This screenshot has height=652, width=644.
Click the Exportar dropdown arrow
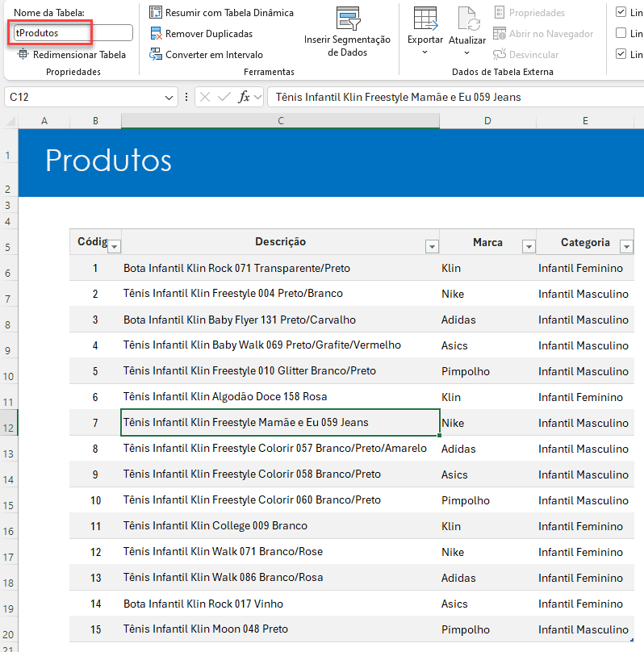[x=424, y=52]
